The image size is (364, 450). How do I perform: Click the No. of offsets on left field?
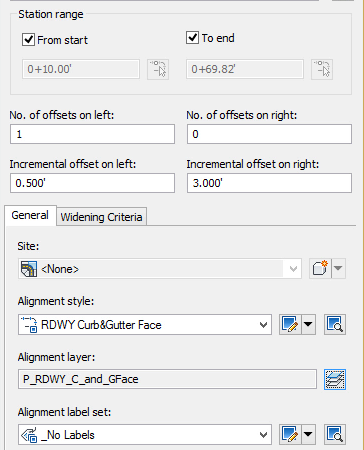pyautogui.click(x=92, y=134)
